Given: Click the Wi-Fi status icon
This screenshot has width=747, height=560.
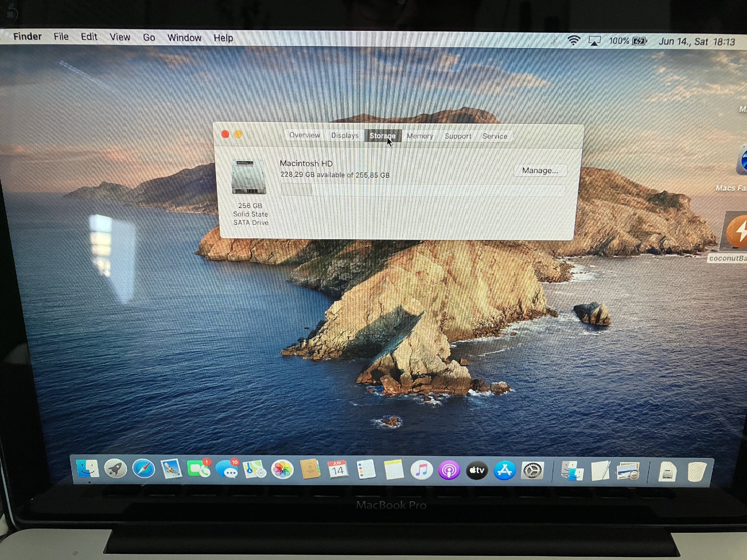Looking at the screenshot, I should tap(573, 41).
